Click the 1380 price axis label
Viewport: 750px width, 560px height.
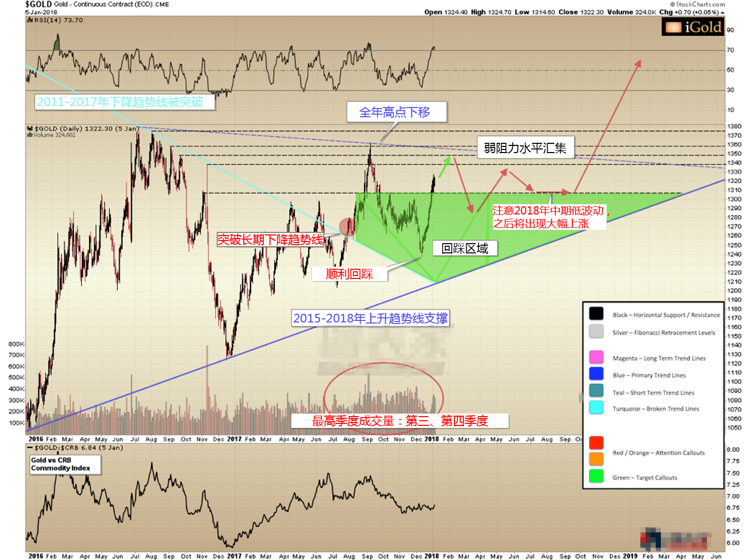(734, 126)
